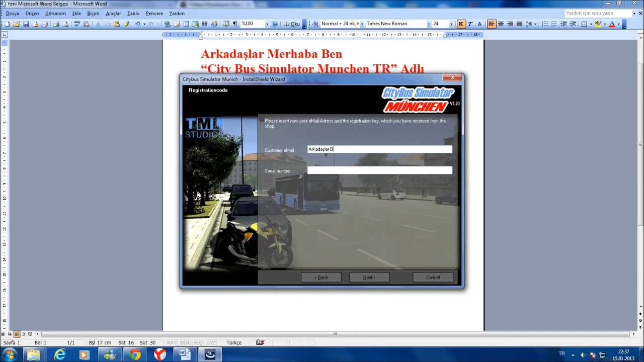Open the Düzen menu
This screenshot has width=644, height=362.
(x=32, y=14)
